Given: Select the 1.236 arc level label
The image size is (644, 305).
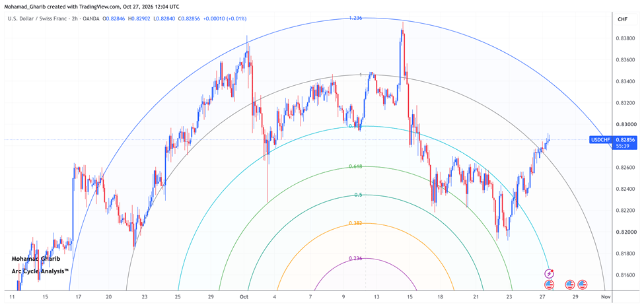Looking at the screenshot, I should tap(355, 18).
